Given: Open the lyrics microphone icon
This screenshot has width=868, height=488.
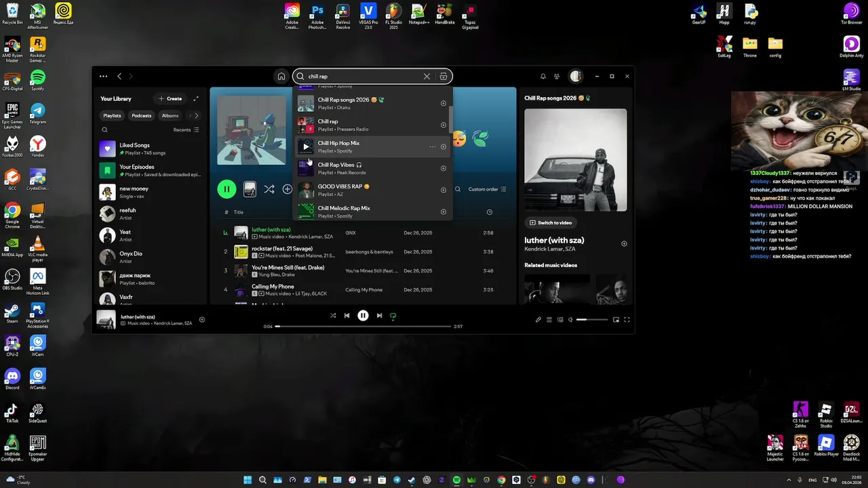Looking at the screenshot, I should [538, 320].
